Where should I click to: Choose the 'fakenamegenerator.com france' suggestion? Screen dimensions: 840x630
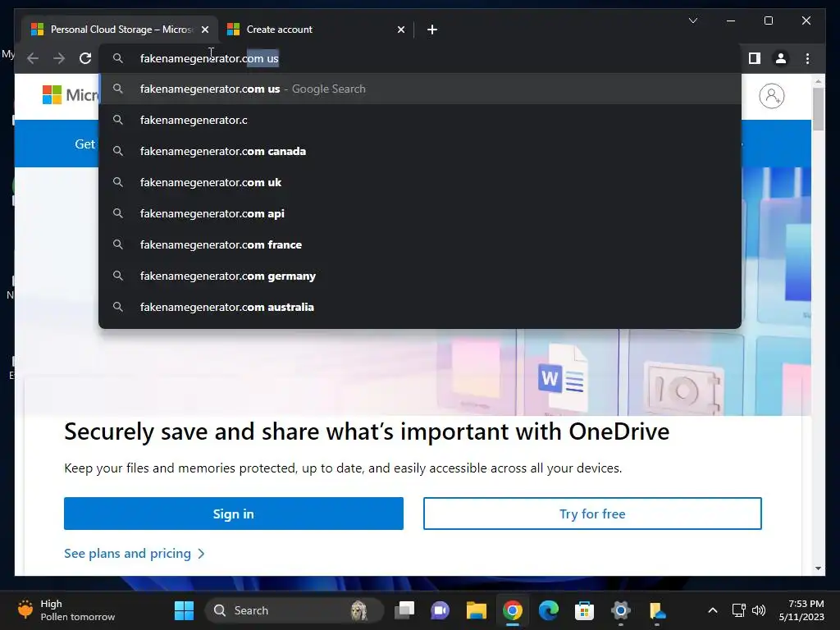[x=420, y=244]
